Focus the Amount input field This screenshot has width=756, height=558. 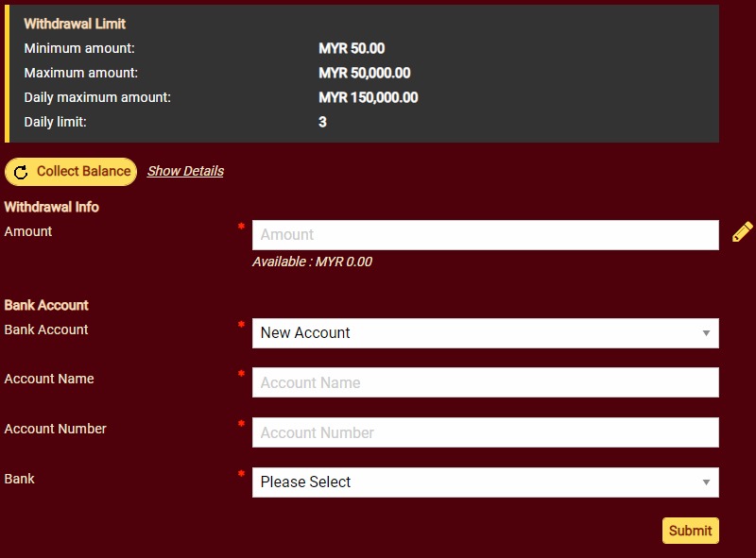click(x=485, y=235)
